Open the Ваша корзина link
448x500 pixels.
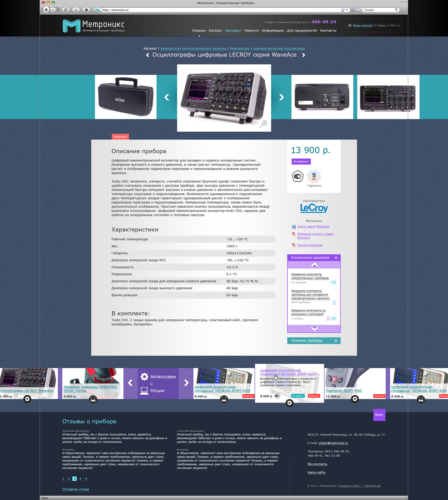(362, 26)
